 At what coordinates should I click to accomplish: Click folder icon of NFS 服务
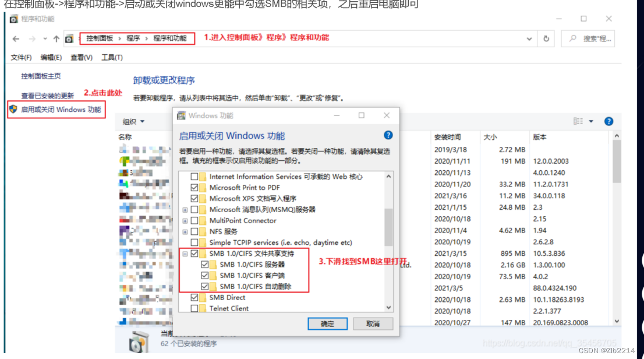pyautogui.click(x=203, y=231)
